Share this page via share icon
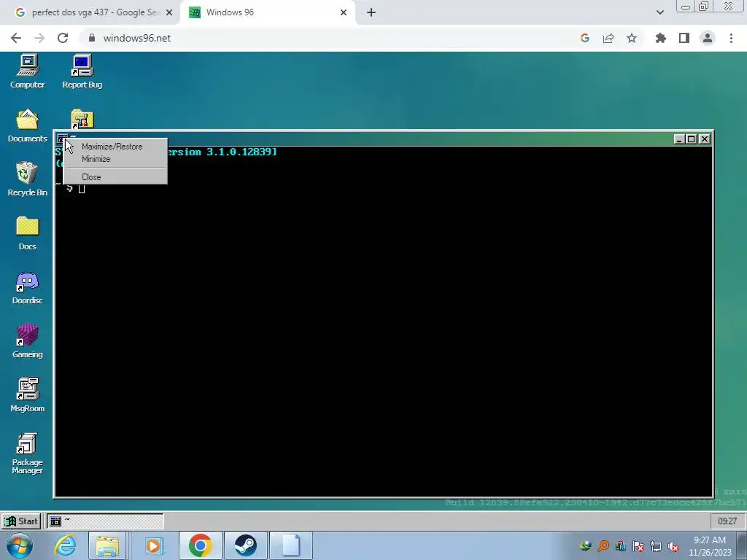Image resolution: width=747 pixels, height=560 pixels. click(x=608, y=38)
